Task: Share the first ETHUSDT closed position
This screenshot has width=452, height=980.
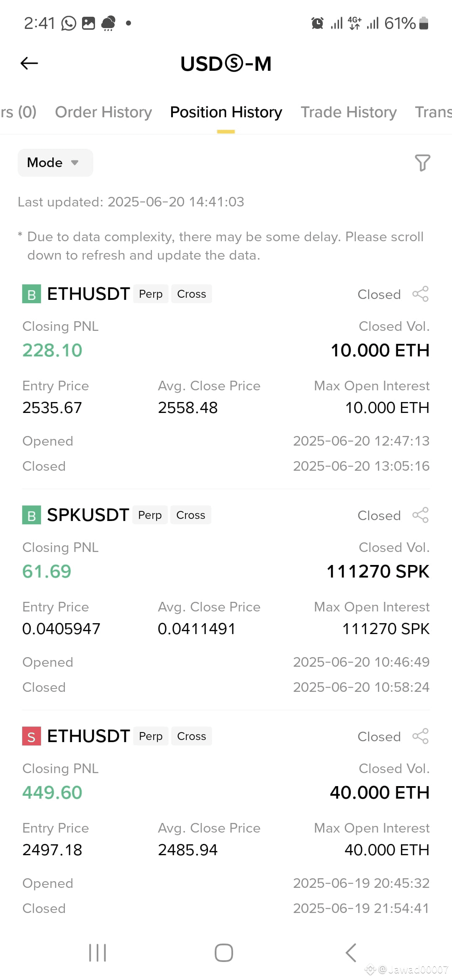Action: pos(420,294)
